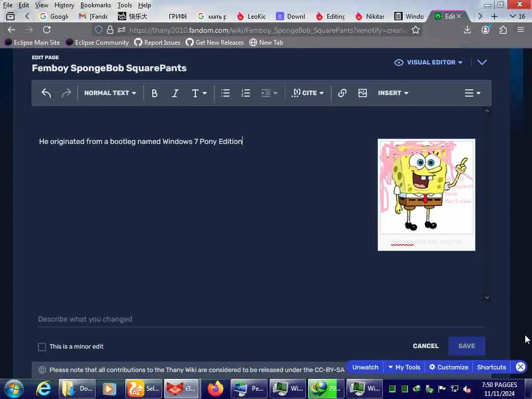Go back with the browser back arrow

[11, 30]
